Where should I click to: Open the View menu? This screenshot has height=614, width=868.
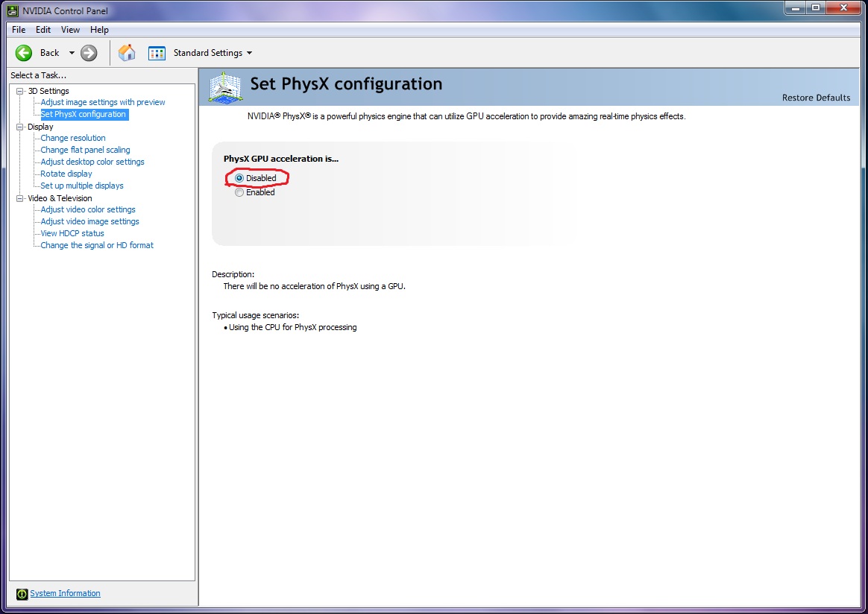point(70,30)
